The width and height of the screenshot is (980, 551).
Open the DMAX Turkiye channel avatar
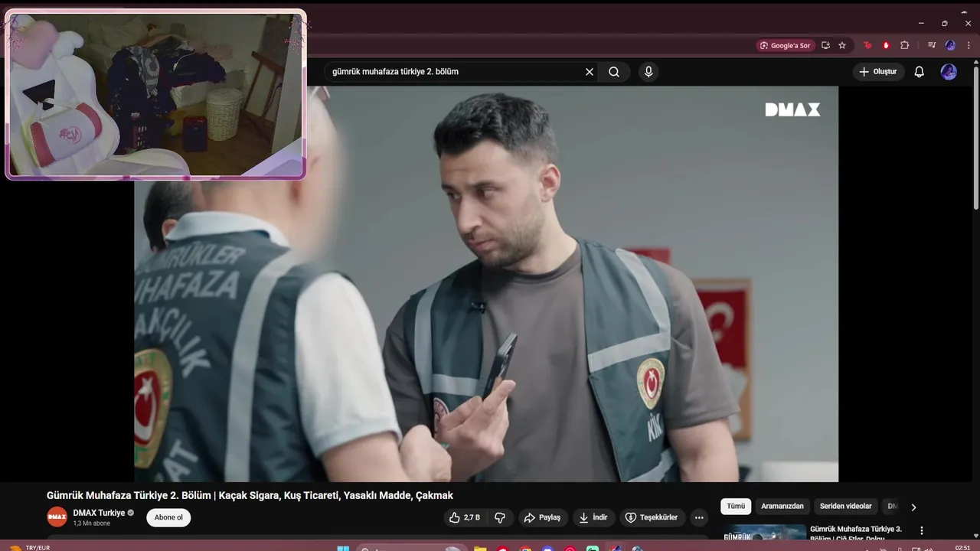(x=57, y=517)
